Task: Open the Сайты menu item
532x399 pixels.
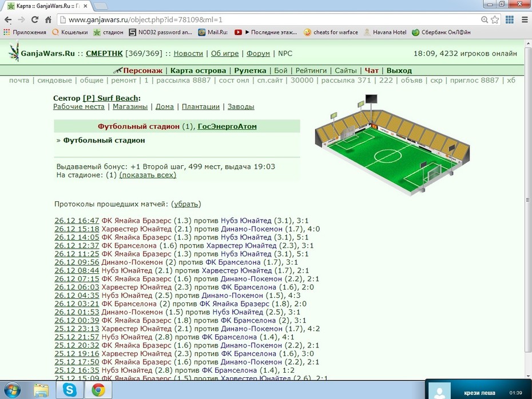Action: coord(346,70)
